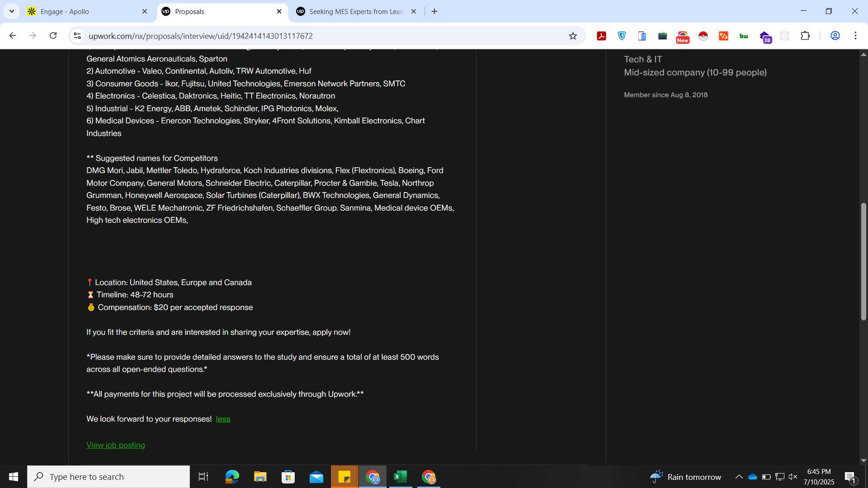Viewport: 868px width, 488px height.
Task: Open the Windows Start menu
Action: [x=13, y=477]
